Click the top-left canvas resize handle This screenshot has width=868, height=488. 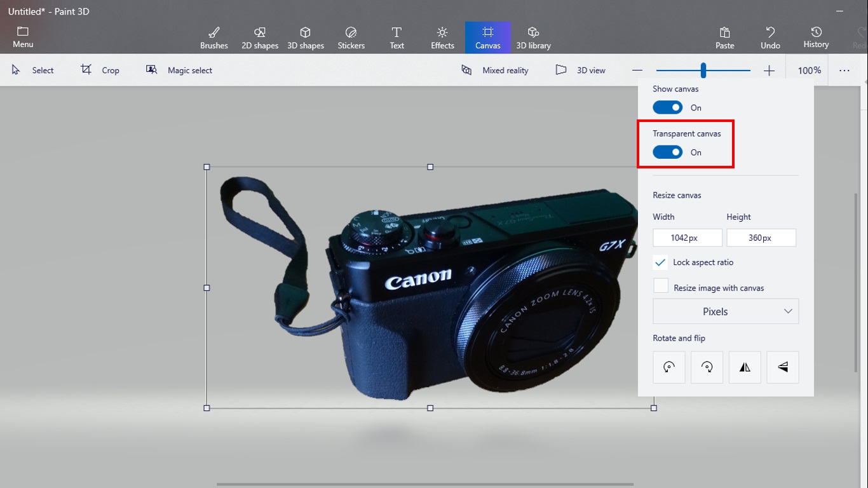[x=207, y=167]
